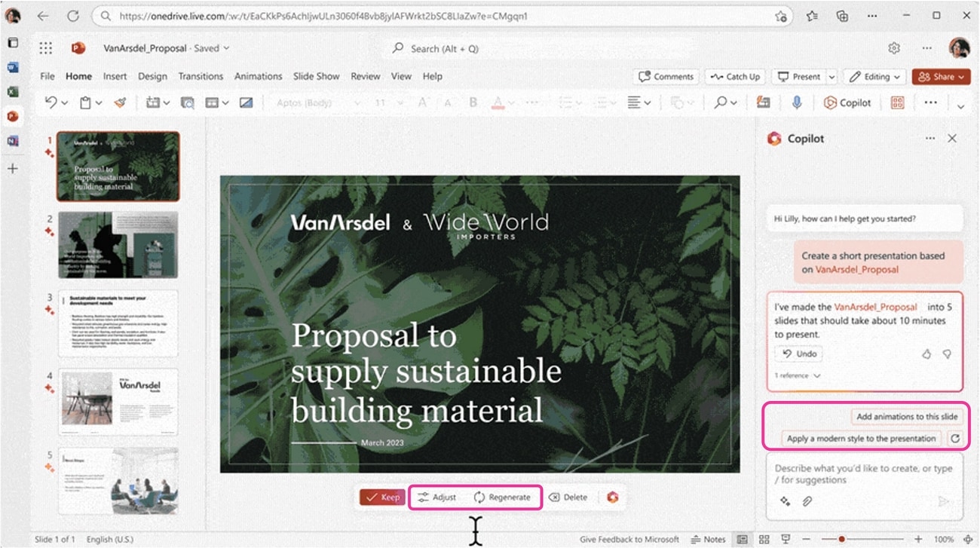
Task: Switch to the Insert tab
Action: pos(115,76)
